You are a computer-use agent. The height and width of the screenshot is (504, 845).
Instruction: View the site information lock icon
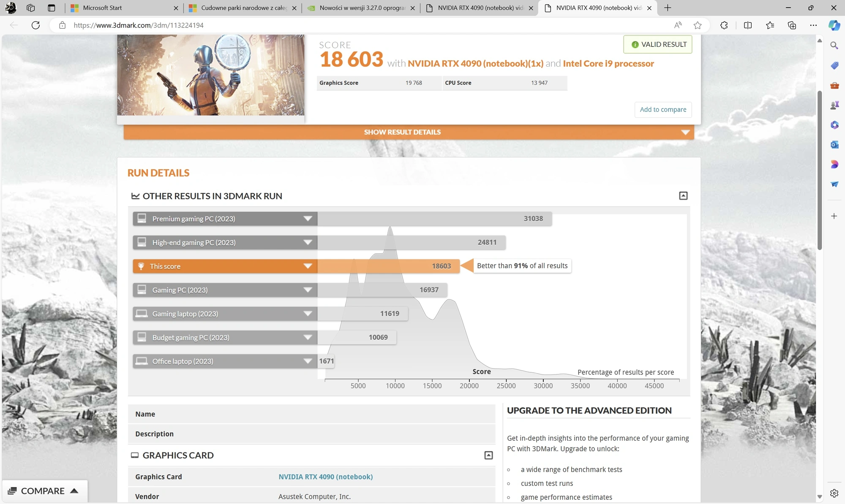62,25
